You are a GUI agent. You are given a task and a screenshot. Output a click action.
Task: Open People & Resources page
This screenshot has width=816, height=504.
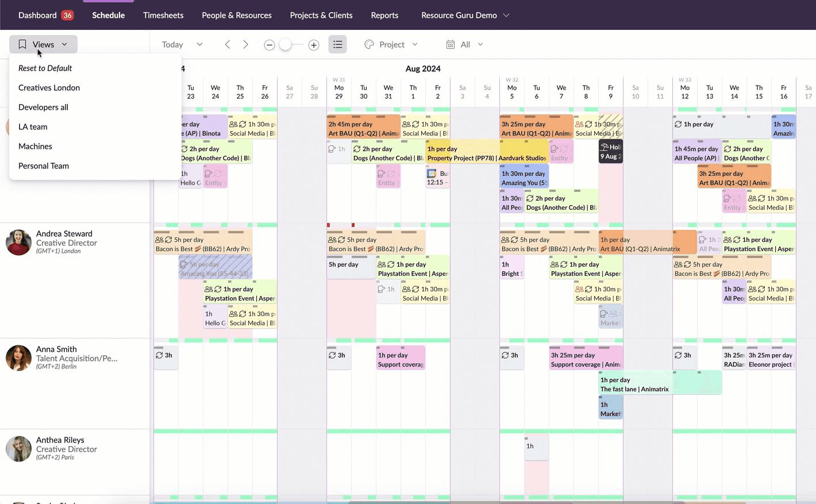(x=237, y=15)
